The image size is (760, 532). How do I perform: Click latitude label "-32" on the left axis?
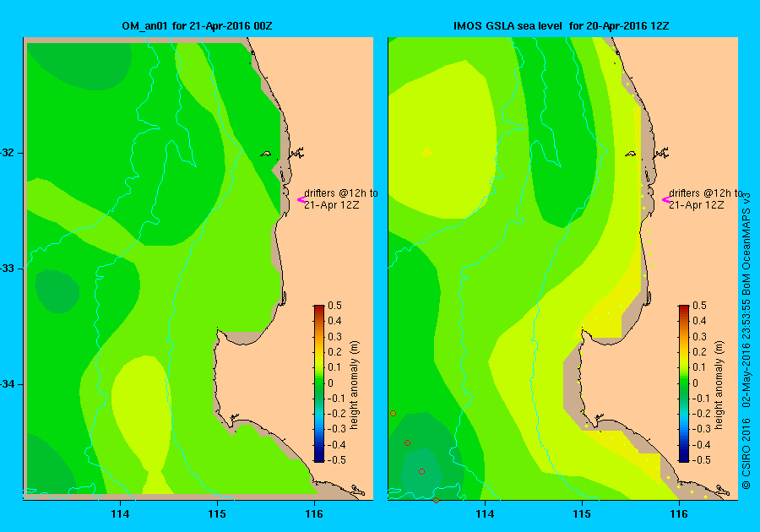pyautogui.click(x=7, y=153)
